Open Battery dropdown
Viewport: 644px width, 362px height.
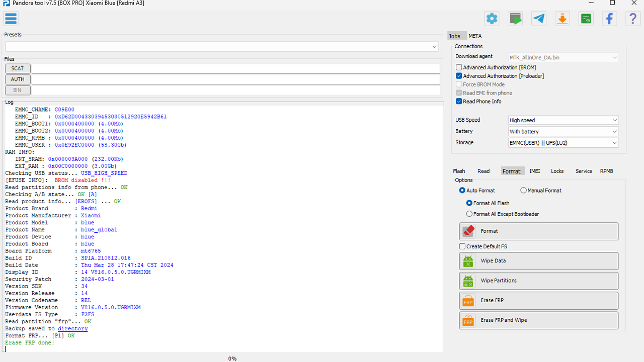click(563, 132)
